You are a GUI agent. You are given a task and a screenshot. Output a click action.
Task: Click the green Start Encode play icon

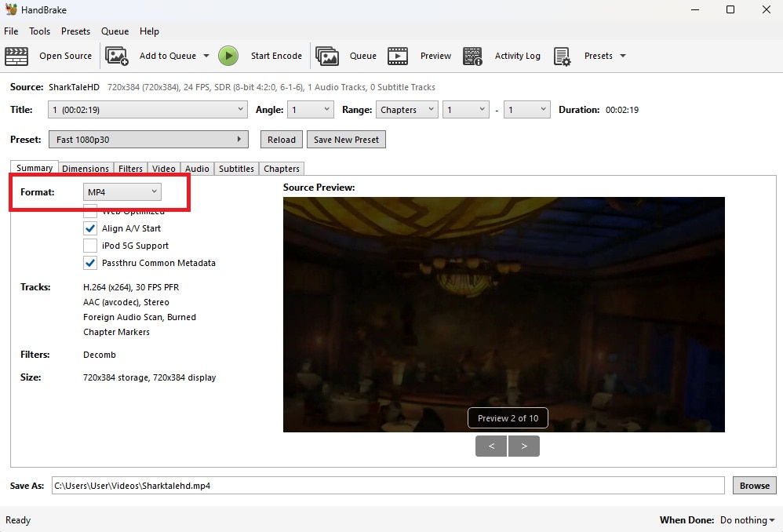click(228, 56)
